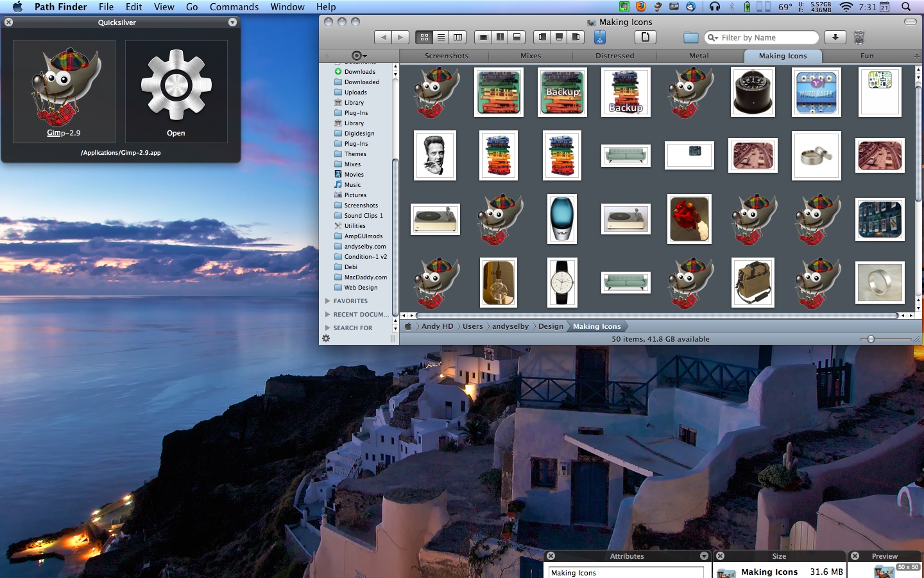Open the Spotlight search icon

coord(906,7)
